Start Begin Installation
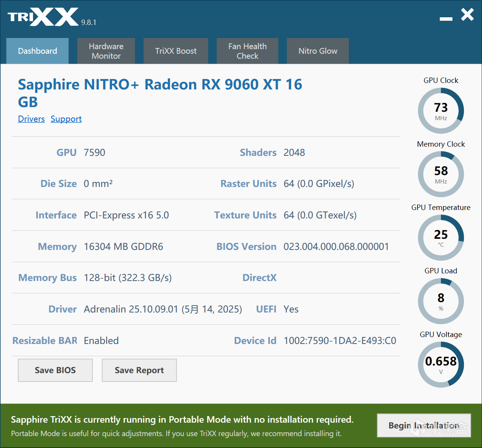 point(424,425)
